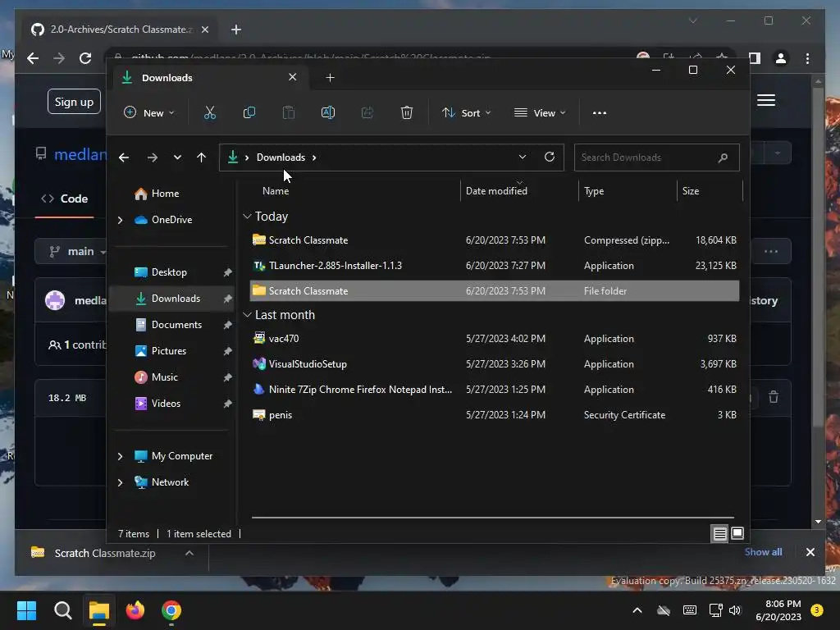Screen dimensions: 840x630
Task: Click the Delete trash icon in Explorer
Action: [x=407, y=112]
